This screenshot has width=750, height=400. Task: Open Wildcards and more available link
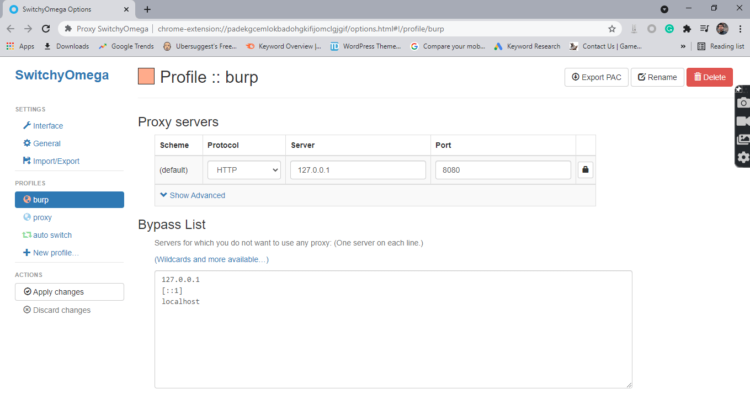click(211, 259)
